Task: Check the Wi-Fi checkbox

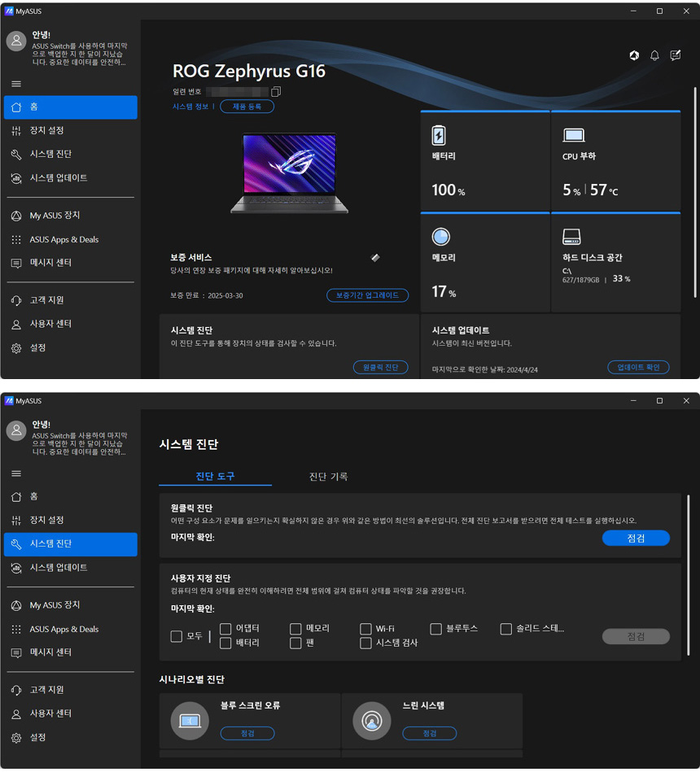Action: 365,629
